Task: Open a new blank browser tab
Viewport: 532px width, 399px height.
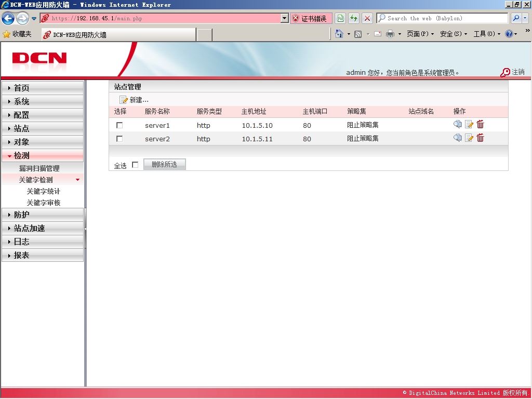Action: (205, 35)
